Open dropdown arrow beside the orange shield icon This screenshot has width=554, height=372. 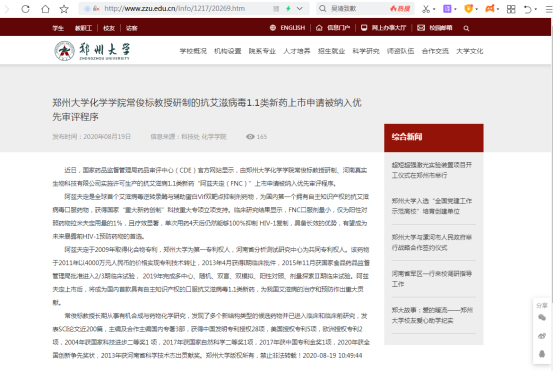point(477,9)
